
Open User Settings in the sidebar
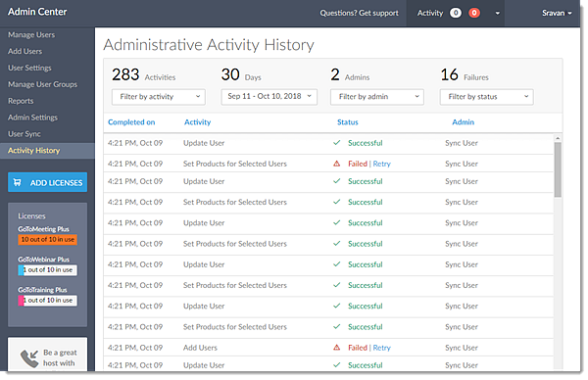[x=29, y=68]
